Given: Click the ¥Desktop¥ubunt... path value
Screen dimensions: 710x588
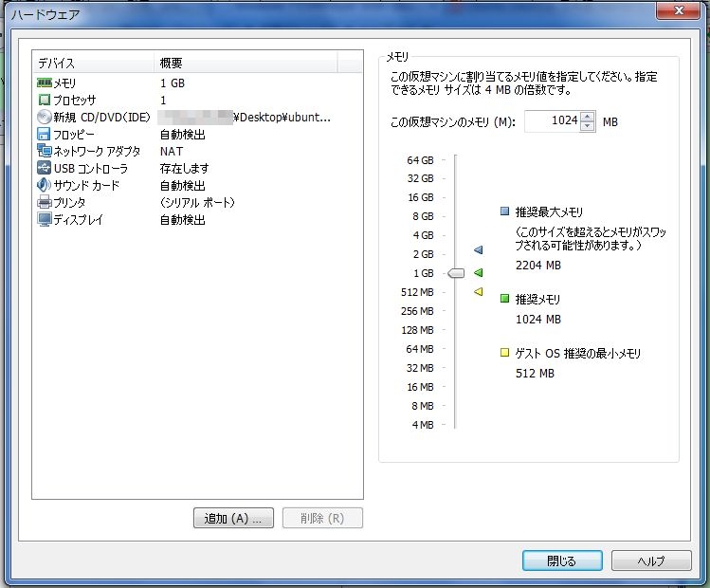Looking at the screenshot, I should click(282, 118).
